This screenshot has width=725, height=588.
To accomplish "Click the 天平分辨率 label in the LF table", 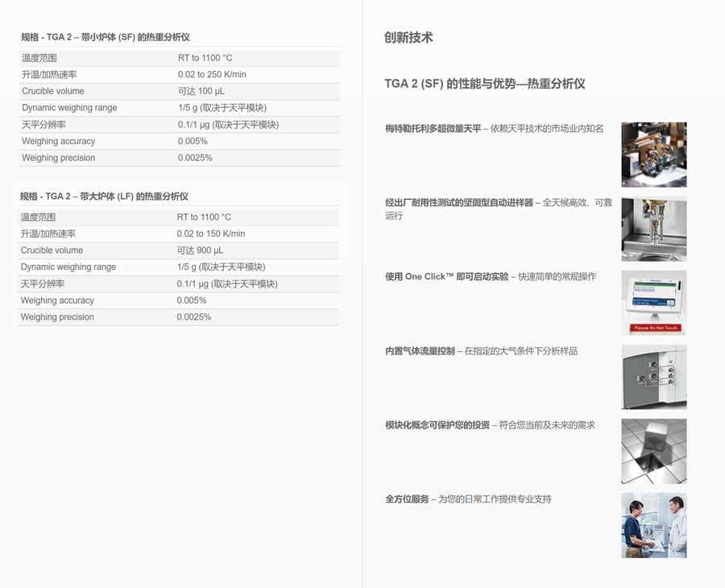I will 42,284.
